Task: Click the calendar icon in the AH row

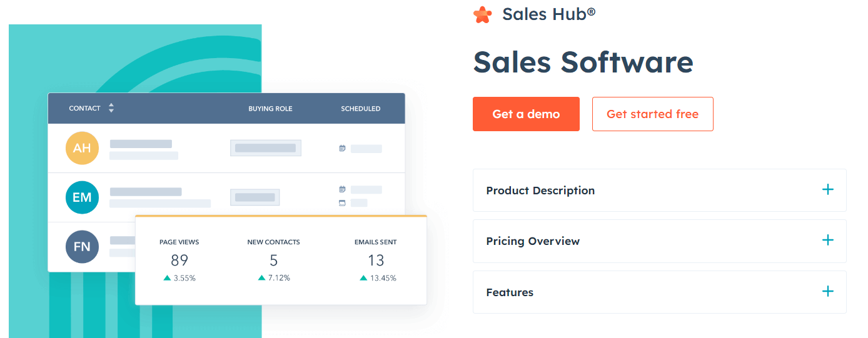Action: [x=342, y=149]
